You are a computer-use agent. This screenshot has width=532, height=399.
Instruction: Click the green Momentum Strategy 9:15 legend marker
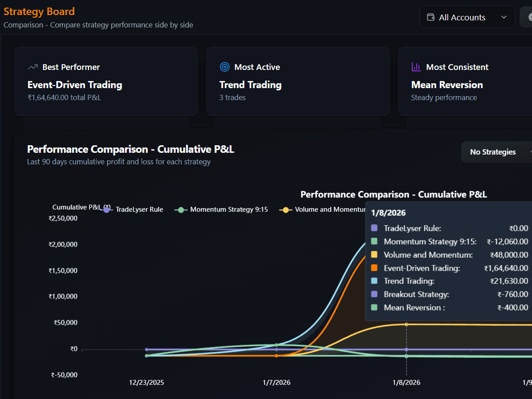pyautogui.click(x=181, y=210)
